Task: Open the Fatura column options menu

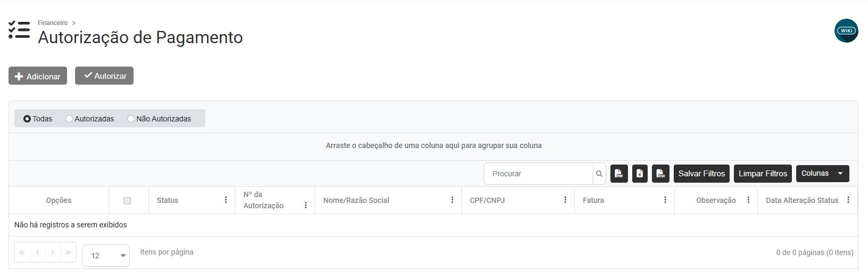Action: pyautogui.click(x=665, y=200)
